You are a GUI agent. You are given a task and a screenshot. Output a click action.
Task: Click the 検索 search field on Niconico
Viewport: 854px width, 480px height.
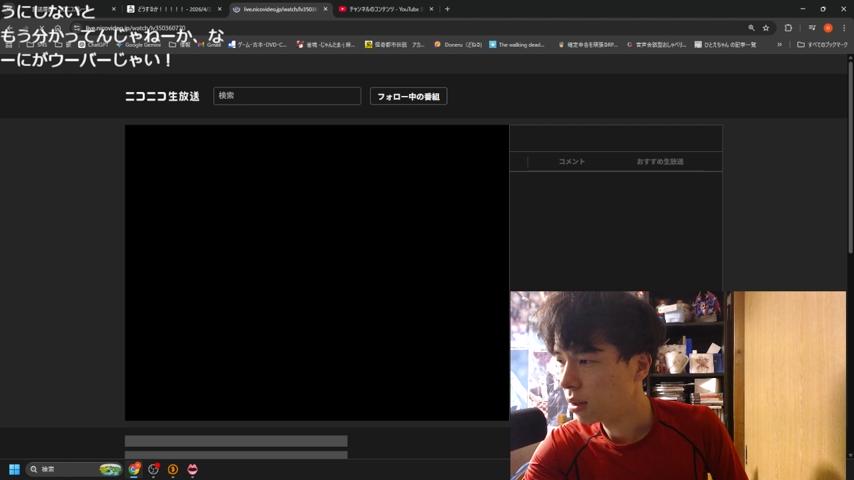(287, 96)
